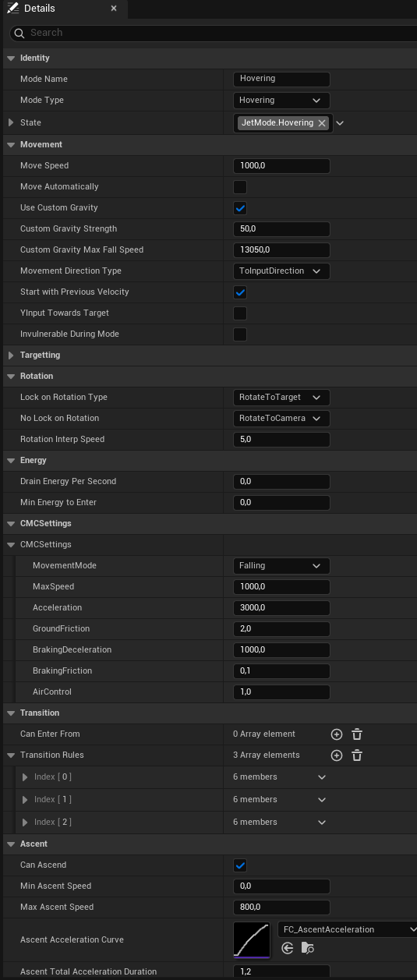Open the FC_AscentAcceleration asset dropdown

click(348, 929)
